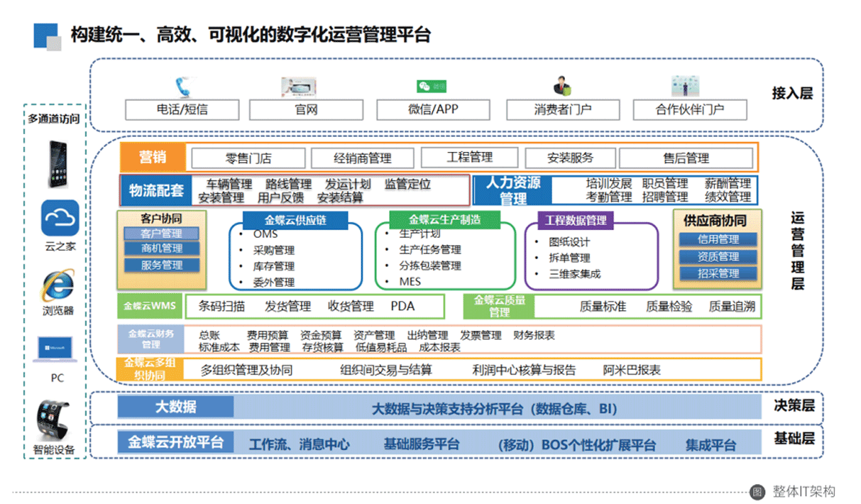Click the 金蝶云开放平台 block

pyautogui.click(x=176, y=442)
